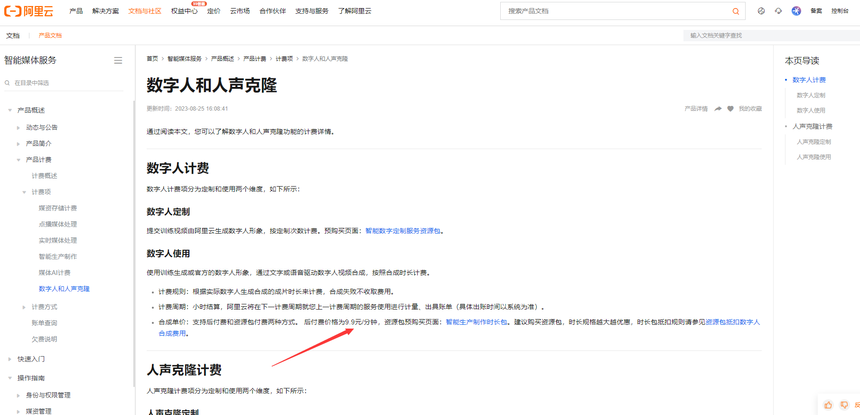
Task: Click the magnifier icon in 在目录中筛选 filter
Action: [7, 83]
